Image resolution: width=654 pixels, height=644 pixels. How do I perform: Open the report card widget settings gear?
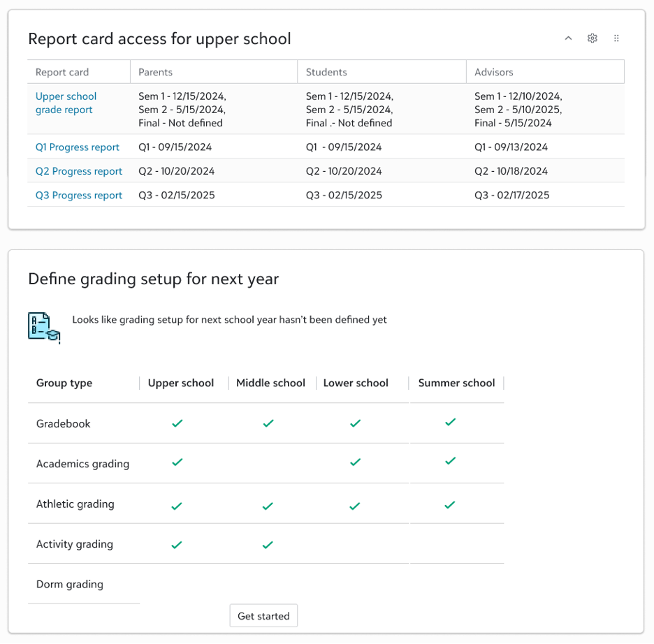click(x=593, y=38)
